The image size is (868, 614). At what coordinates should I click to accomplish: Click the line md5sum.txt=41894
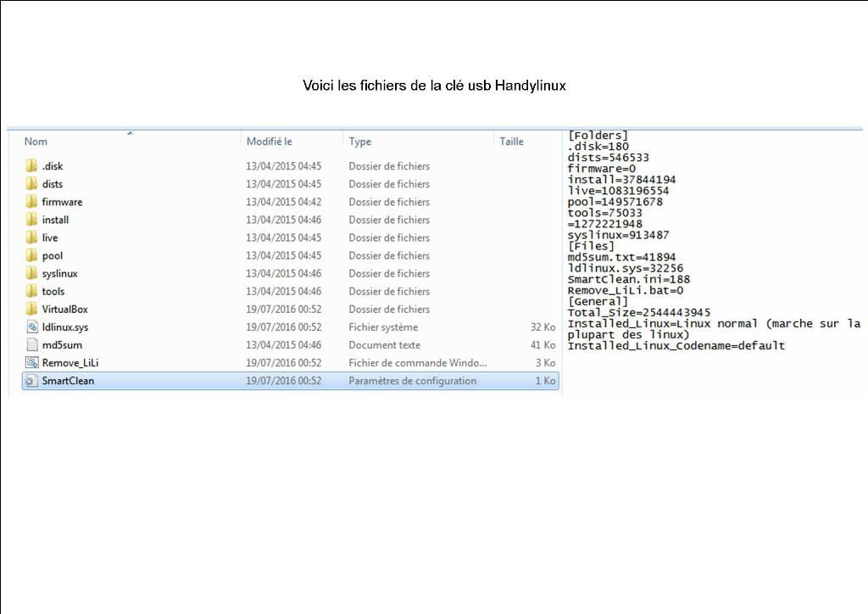pos(621,257)
